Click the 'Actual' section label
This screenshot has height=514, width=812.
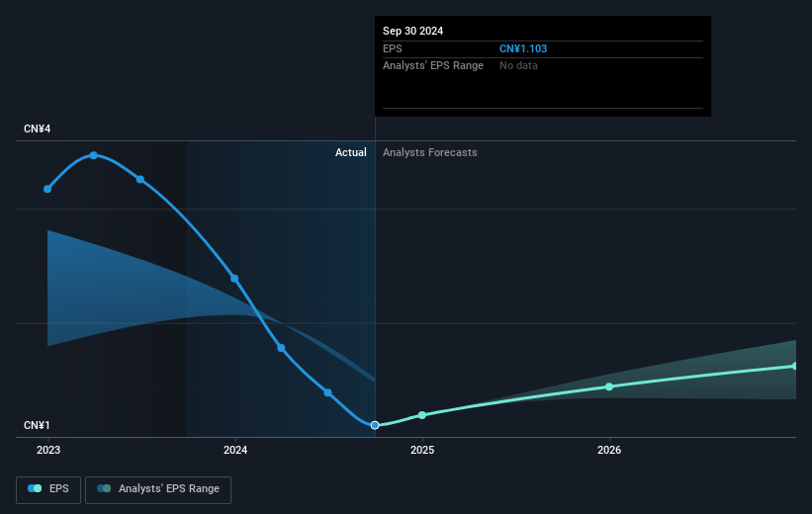(x=350, y=152)
